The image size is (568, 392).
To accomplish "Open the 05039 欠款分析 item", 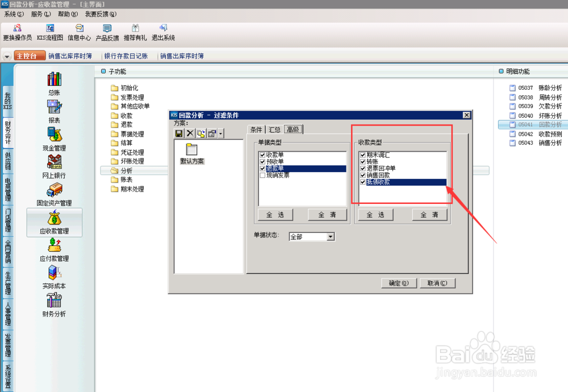I will [536, 106].
